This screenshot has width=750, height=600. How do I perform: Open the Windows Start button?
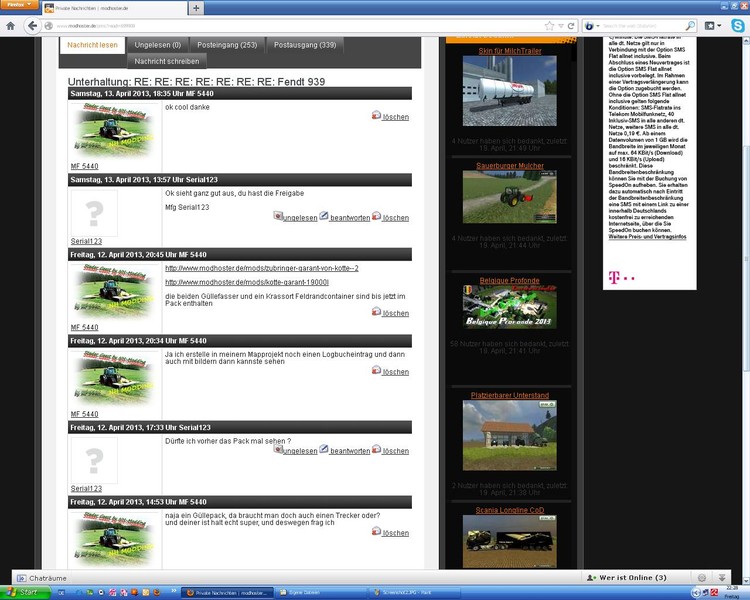pyautogui.click(x=25, y=592)
